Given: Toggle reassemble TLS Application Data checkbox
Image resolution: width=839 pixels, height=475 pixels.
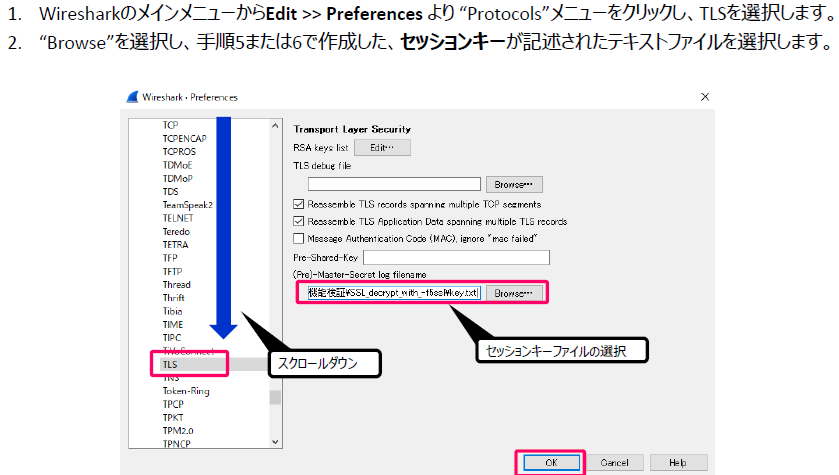Looking at the screenshot, I should 299,221.
